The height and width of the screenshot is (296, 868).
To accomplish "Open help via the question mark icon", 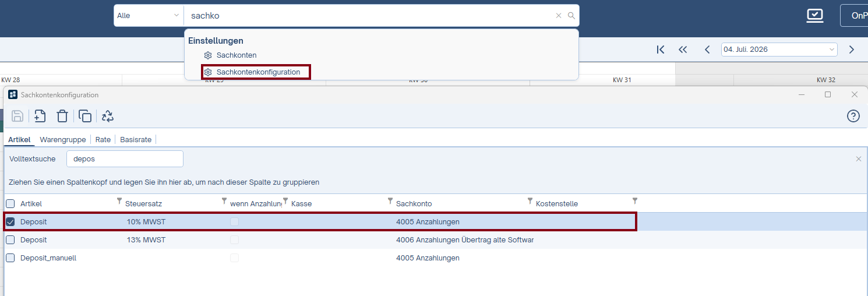I will tap(853, 116).
